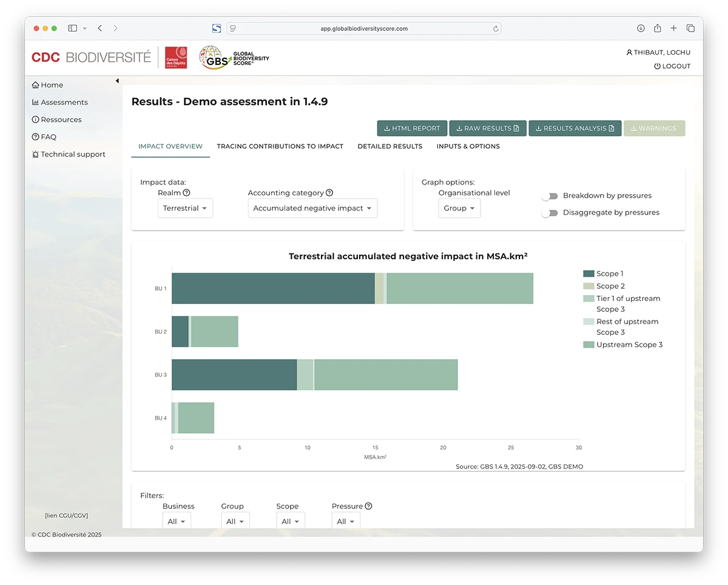
Task: Click the Safari address bar
Action: [x=364, y=29]
